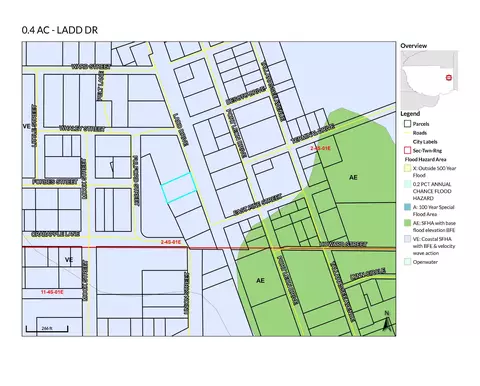Click the AE label below Howard Street
The height and width of the screenshot is (386, 480).
click(260, 281)
